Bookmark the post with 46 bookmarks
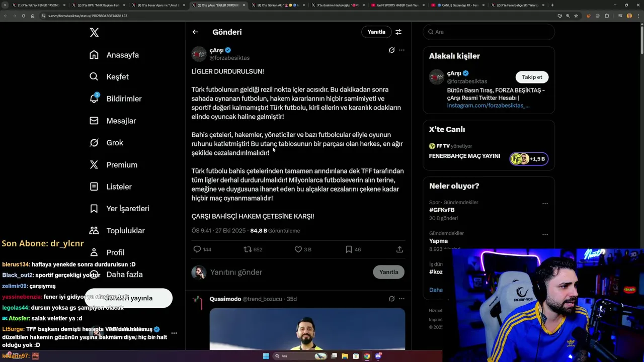 [x=353, y=249]
